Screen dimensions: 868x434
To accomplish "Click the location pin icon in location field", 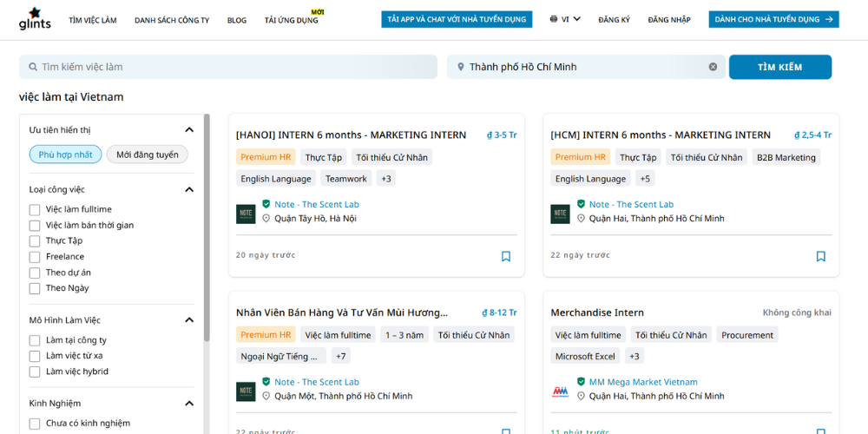I will click(x=461, y=67).
